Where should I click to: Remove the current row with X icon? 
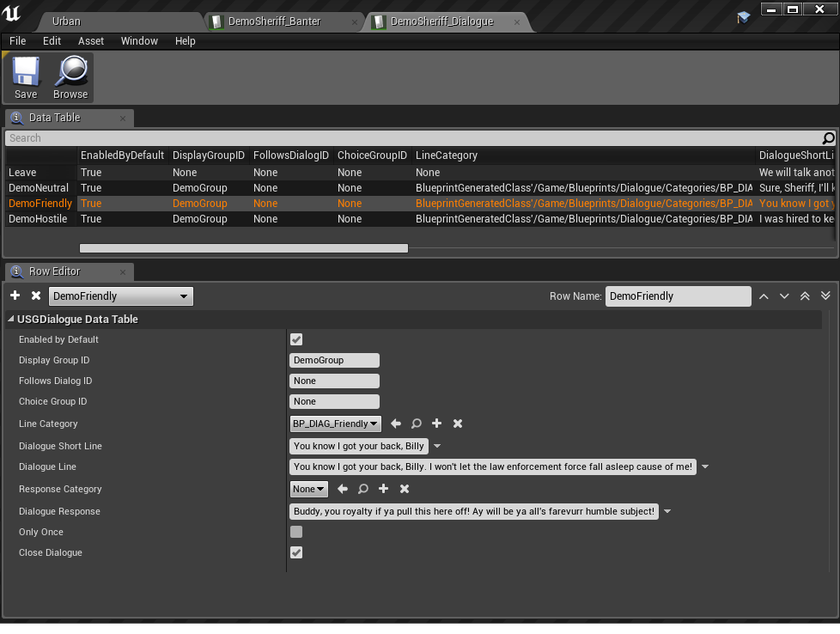[x=36, y=296]
